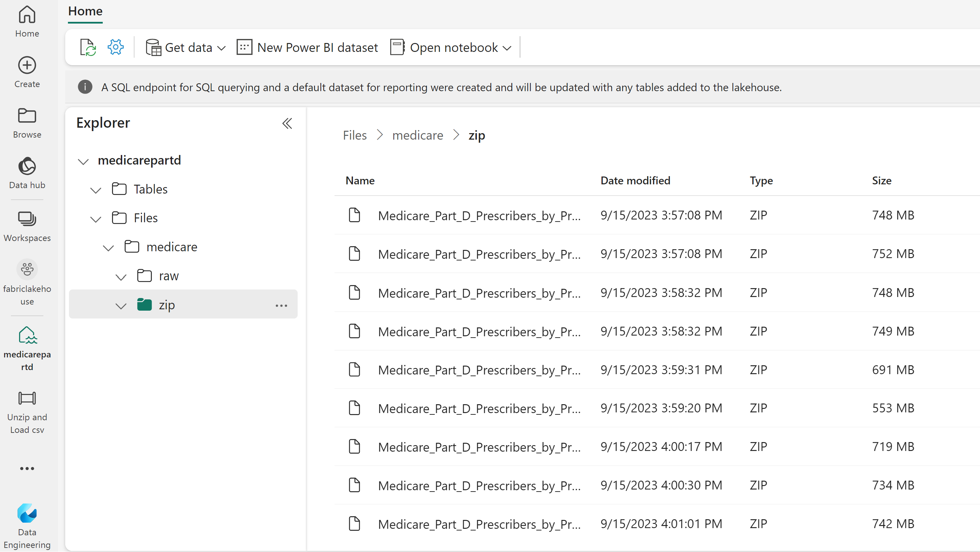Open Data hub in sidebar
This screenshot has width=980, height=552.
coord(27,173)
